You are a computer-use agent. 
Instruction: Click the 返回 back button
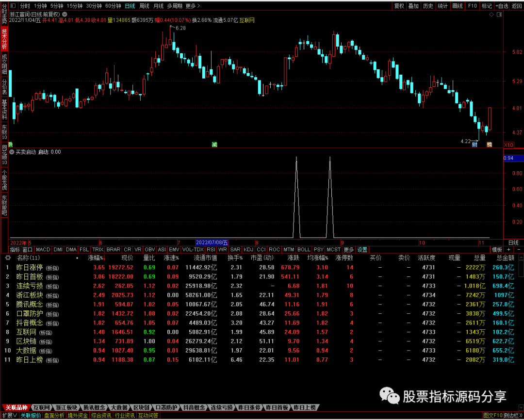[516, 6]
